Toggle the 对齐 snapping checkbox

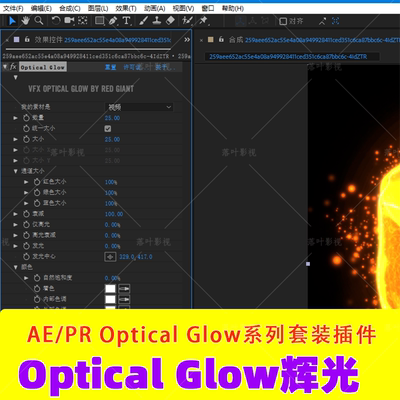(283, 21)
